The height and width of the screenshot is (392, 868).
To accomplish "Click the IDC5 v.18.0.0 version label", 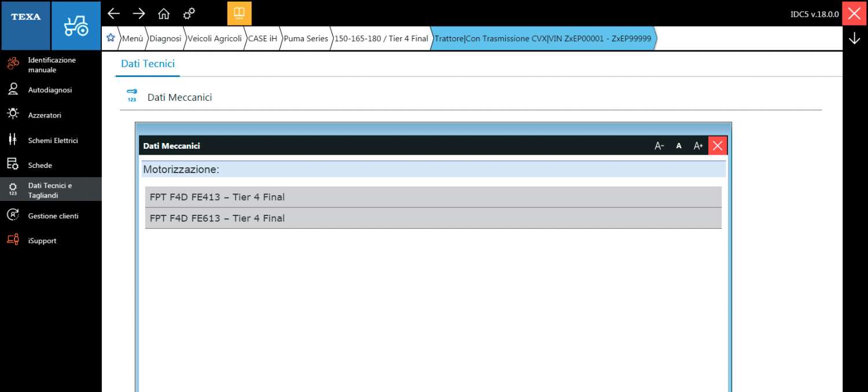I will [814, 14].
